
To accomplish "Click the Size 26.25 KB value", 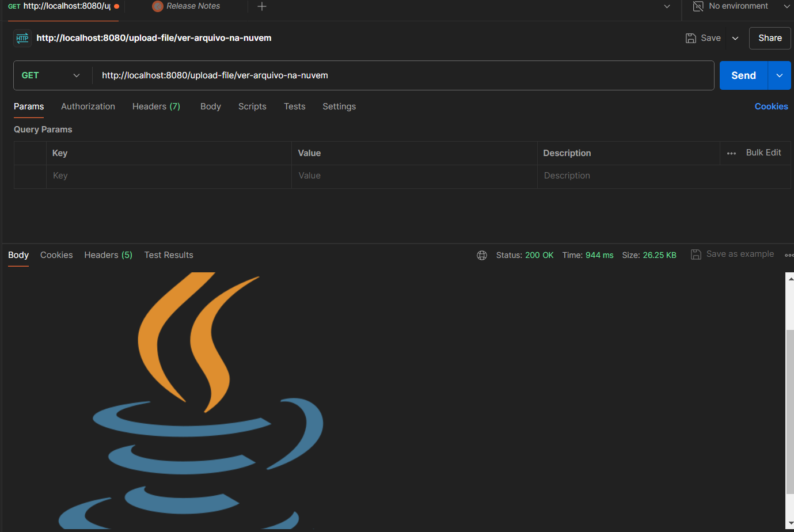I will 659,255.
